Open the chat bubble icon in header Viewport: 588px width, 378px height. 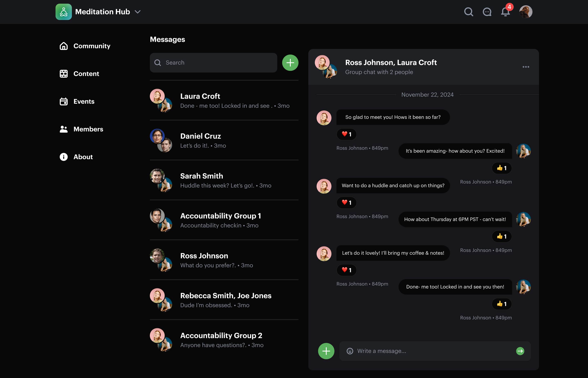pyautogui.click(x=487, y=12)
